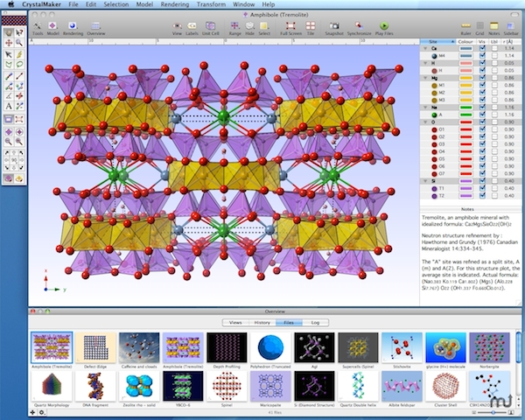Switch to the History tab in Overview

262,322
